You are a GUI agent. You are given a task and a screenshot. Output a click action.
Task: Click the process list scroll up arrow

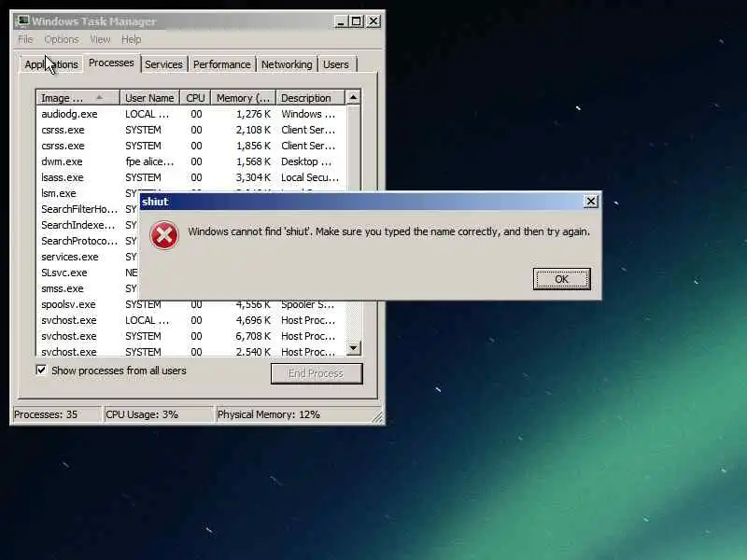click(353, 97)
